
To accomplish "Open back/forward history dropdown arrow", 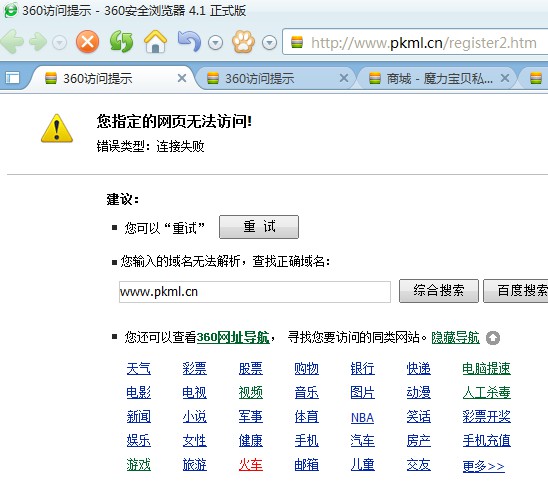I will 60,43.
